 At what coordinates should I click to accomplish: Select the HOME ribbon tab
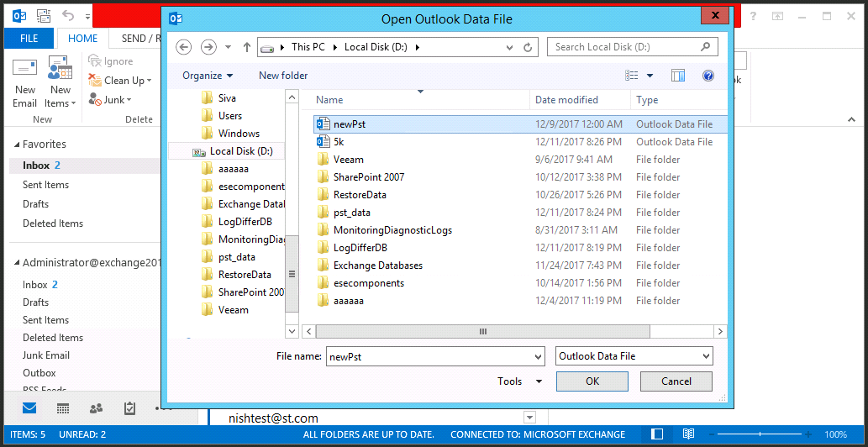(x=82, y=39)
